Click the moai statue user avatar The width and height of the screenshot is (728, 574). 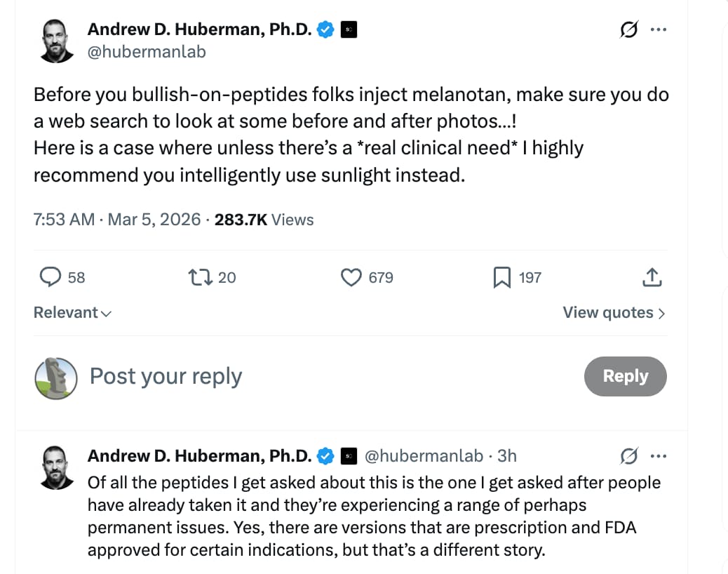click(55, 378)
